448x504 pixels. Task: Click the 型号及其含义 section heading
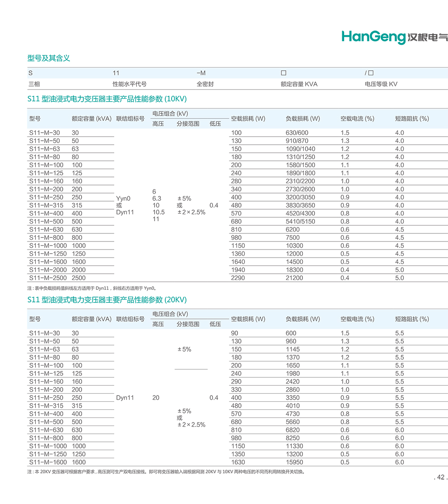tap(49, 58)
